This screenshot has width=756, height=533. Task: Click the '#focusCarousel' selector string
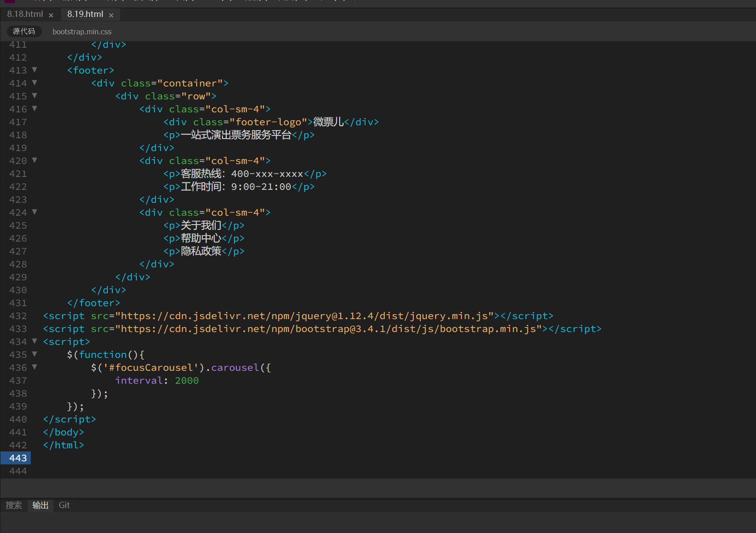coord(151,368)
